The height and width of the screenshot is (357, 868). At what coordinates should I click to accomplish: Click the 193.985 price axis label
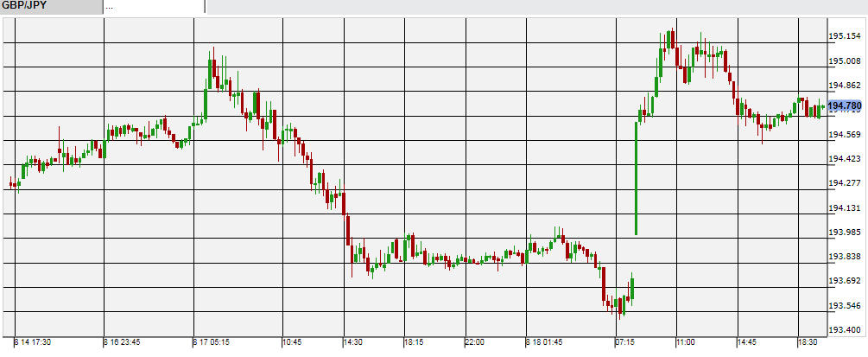click(844, 232)
